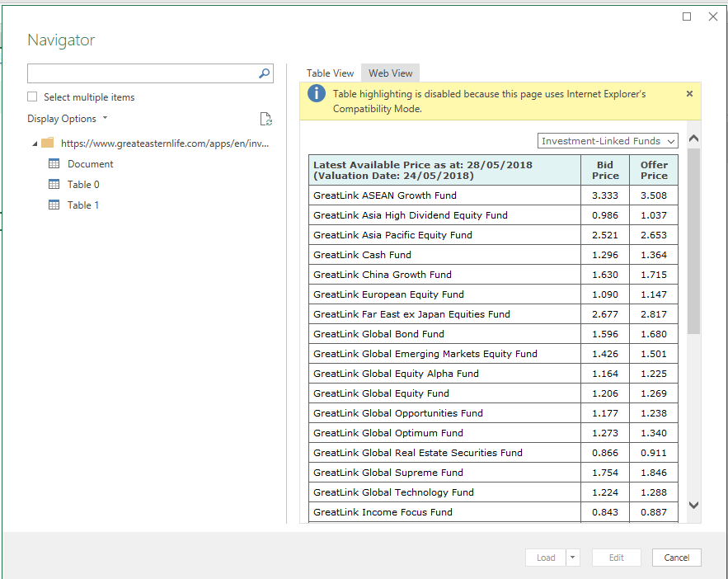
Task: Close the Navigator dialog window
Action: 713,16
